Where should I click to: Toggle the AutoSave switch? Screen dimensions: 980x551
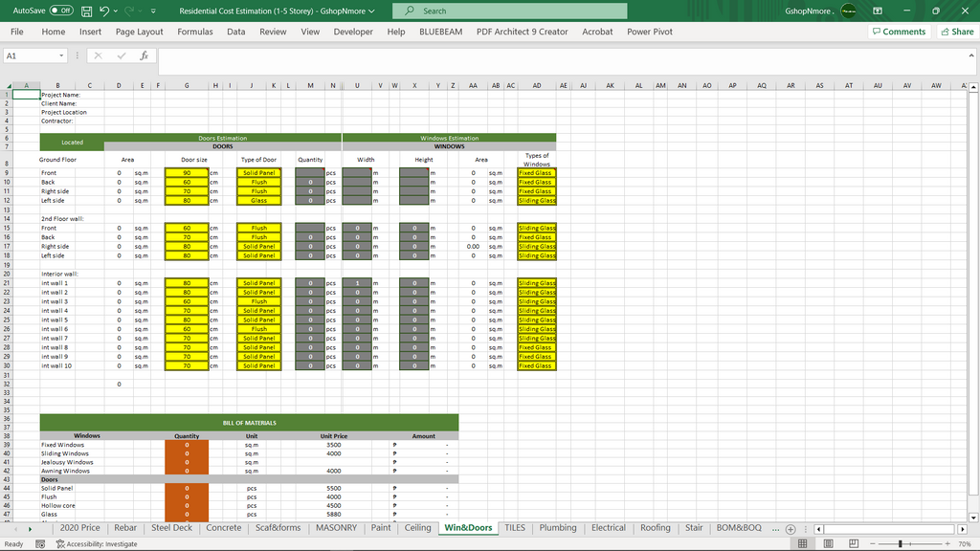click(x=61, y=11)
